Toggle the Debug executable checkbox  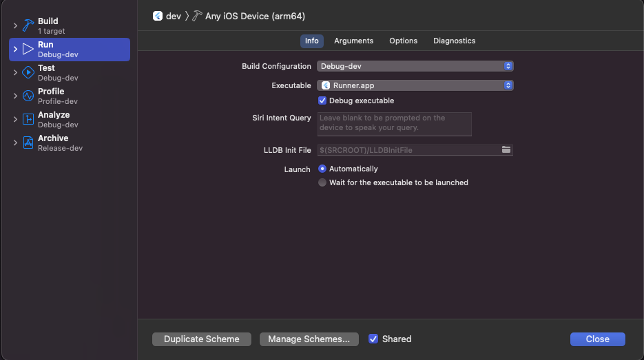tap(322, 100)
